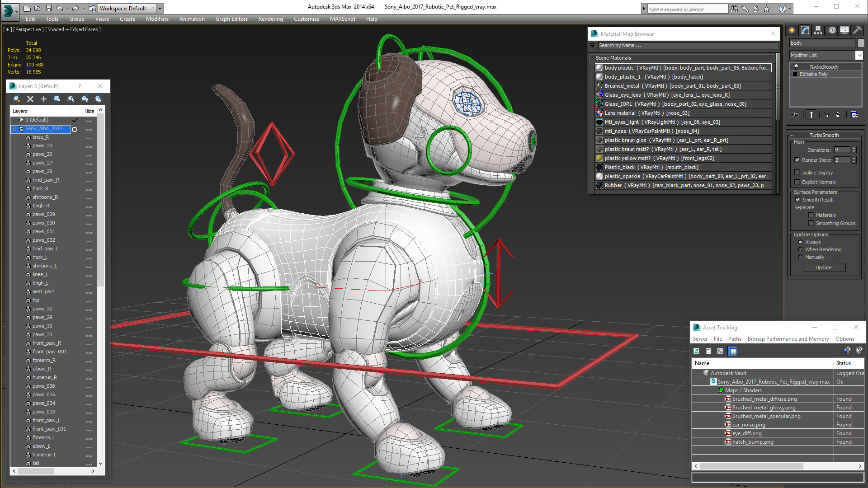Click the body object color swatch

[x=861, y=43]
